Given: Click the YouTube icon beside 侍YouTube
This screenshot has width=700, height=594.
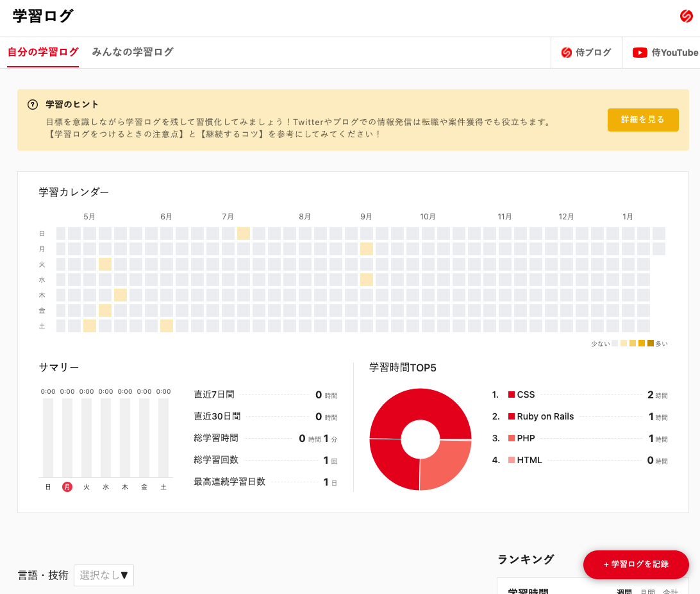Looking at the screenshot, I should [640, 53].
